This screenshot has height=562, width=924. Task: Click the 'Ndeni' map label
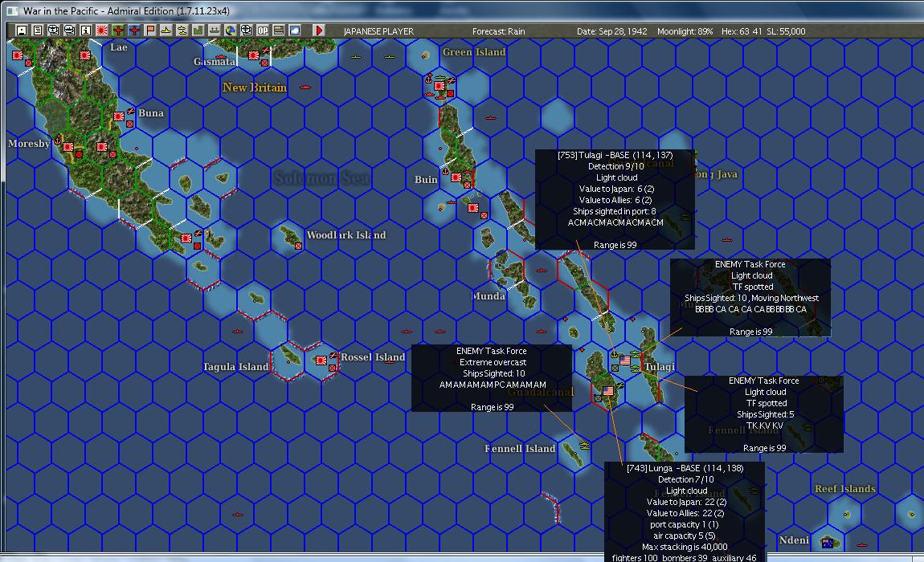[x=794, y=540]
